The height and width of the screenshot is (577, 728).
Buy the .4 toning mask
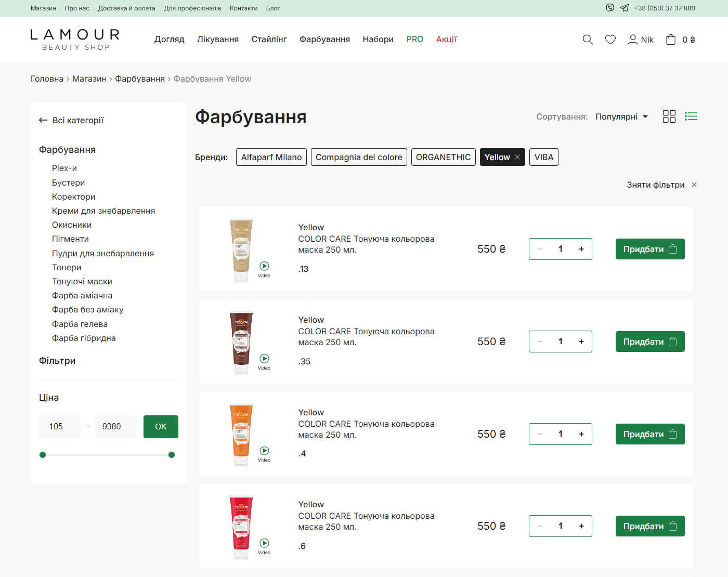[650, 434]
